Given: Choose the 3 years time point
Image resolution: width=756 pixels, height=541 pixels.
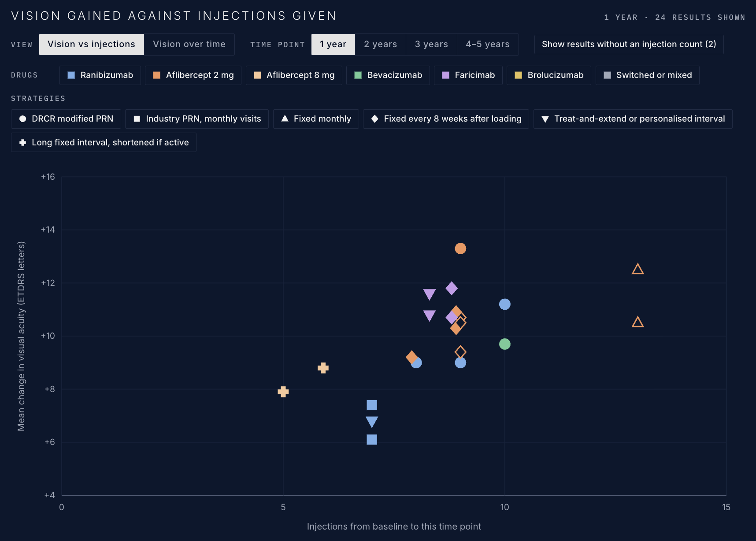Looking at the screenshot, I should tap(431, 44).
